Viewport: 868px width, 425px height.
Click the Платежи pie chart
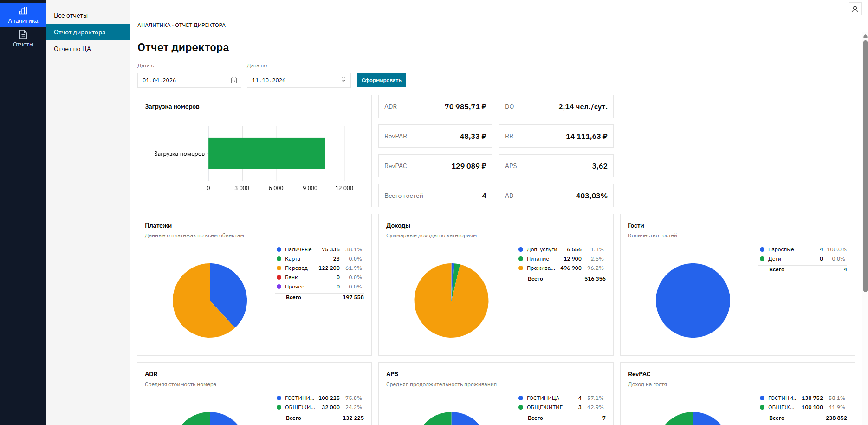(x=210, y=301)
